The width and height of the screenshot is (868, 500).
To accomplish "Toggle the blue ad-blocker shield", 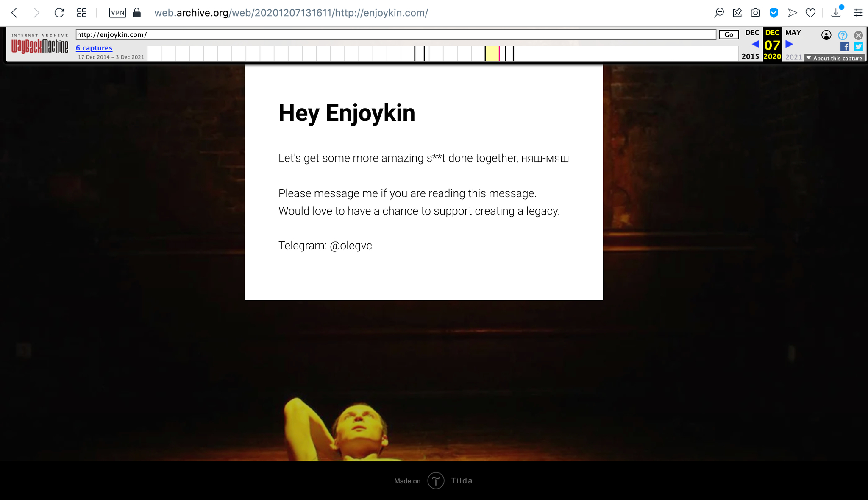I will pos(774,13).
